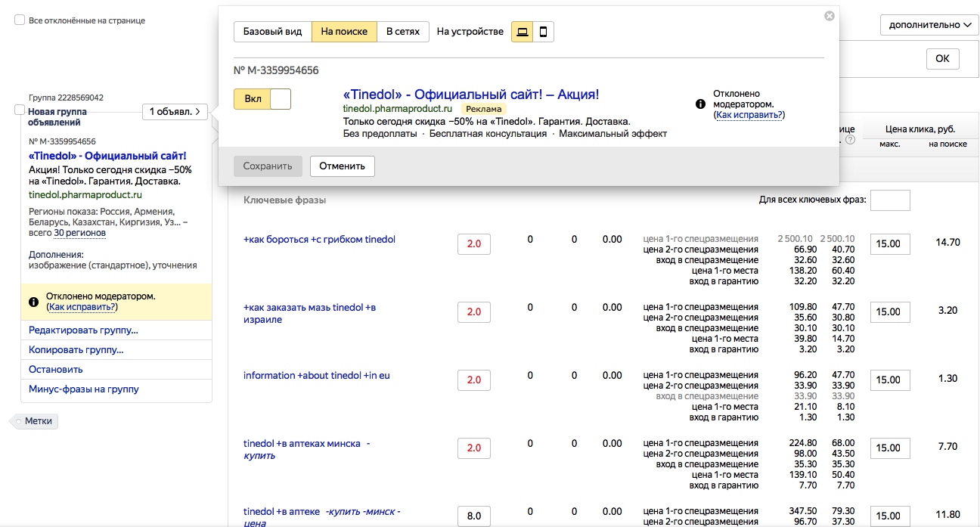Image resolution: width=980 pixels, height=527 pixels.
Task: Close the ad preview popup
Action: pyautogui.click(x=830, y=16)
